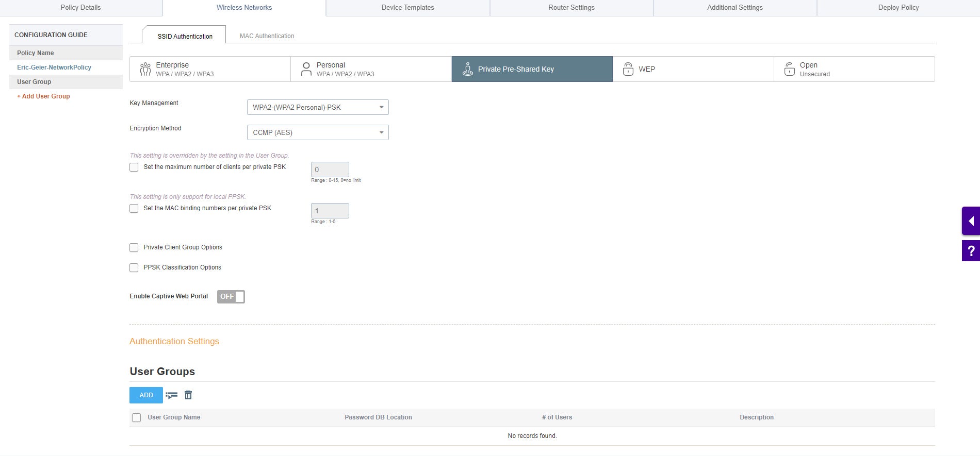Click the Open unsecured lock icon
980x456 pixels.
pos(789,69)
